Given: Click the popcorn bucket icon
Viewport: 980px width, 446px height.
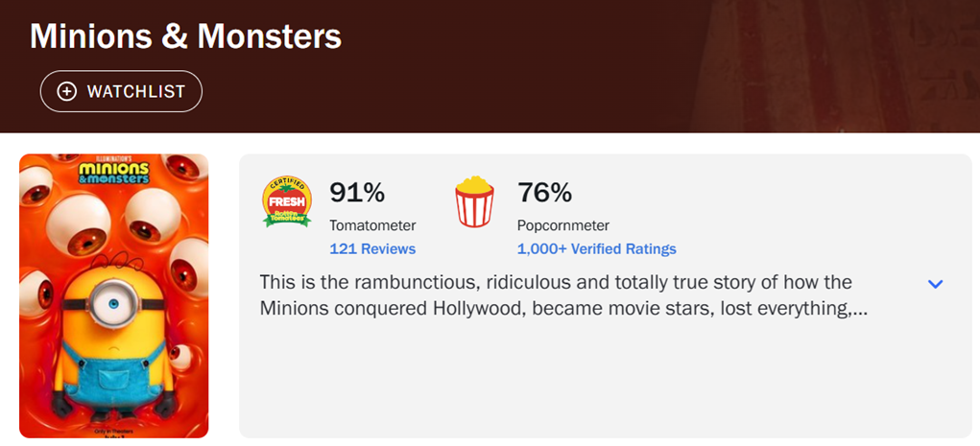Looking at the screenshot, I should coord(474,201).
